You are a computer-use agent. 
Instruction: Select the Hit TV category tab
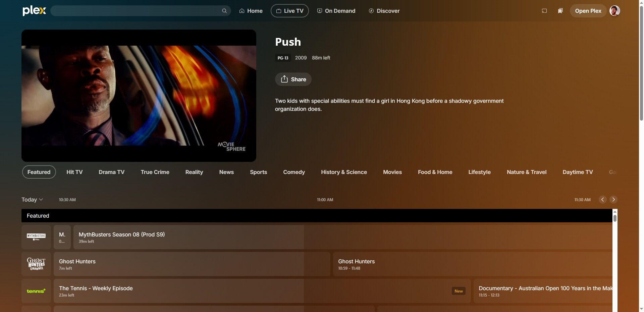click(x=74, y=172)
